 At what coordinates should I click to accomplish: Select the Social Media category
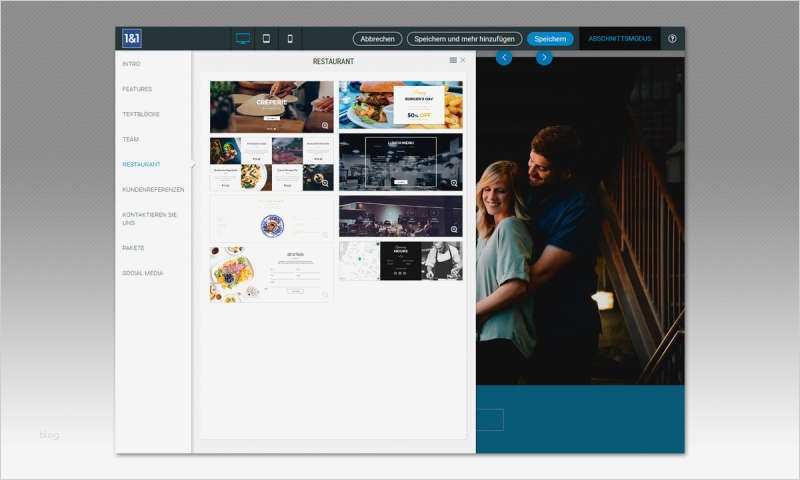tap(143, 273)
